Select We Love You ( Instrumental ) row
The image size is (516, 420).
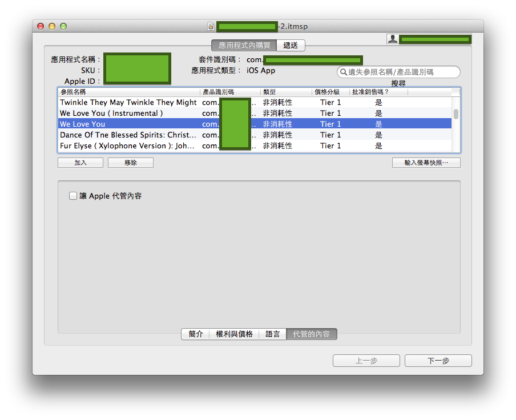pos(111,114)
